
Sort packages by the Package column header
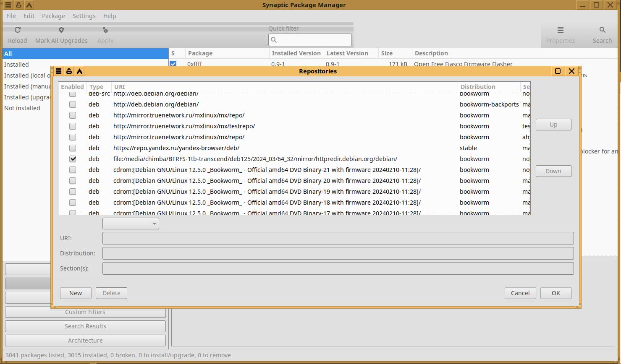click(x=227, y=53)
